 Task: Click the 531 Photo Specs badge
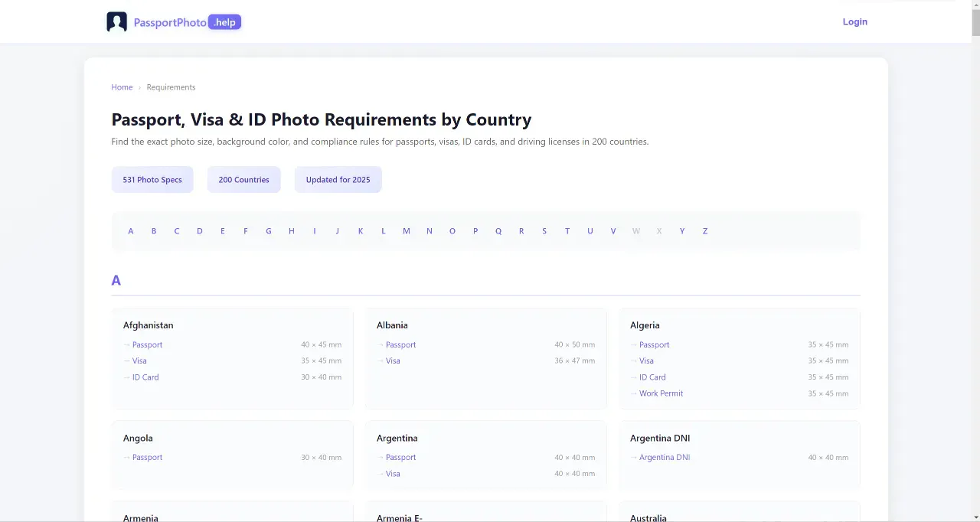click(152, 180)
